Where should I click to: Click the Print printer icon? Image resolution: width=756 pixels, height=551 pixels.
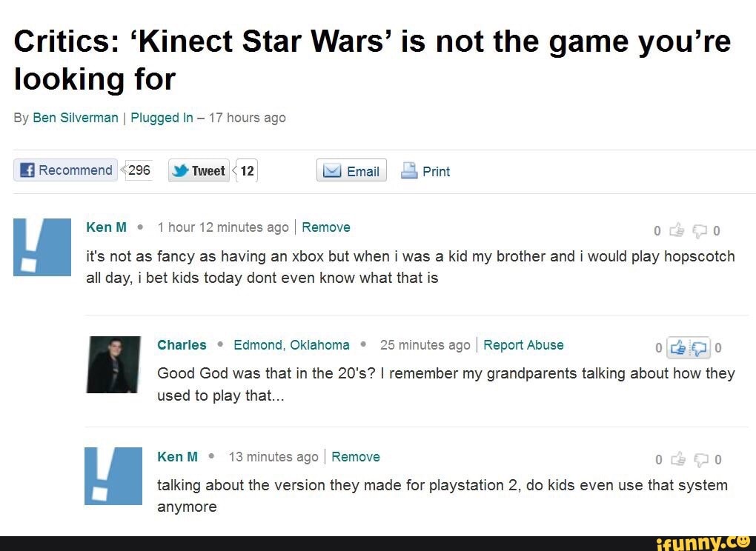click(x=409, y=171)
